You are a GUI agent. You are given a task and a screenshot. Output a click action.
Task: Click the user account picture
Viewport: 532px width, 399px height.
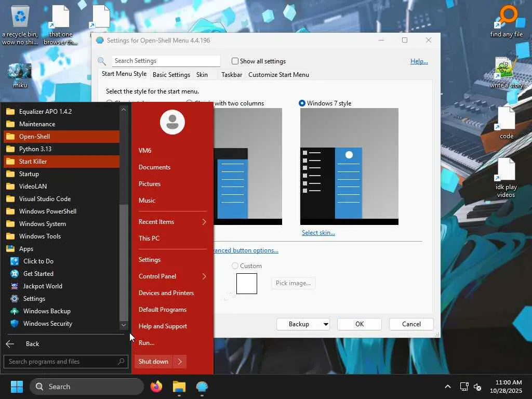[172, 122]
